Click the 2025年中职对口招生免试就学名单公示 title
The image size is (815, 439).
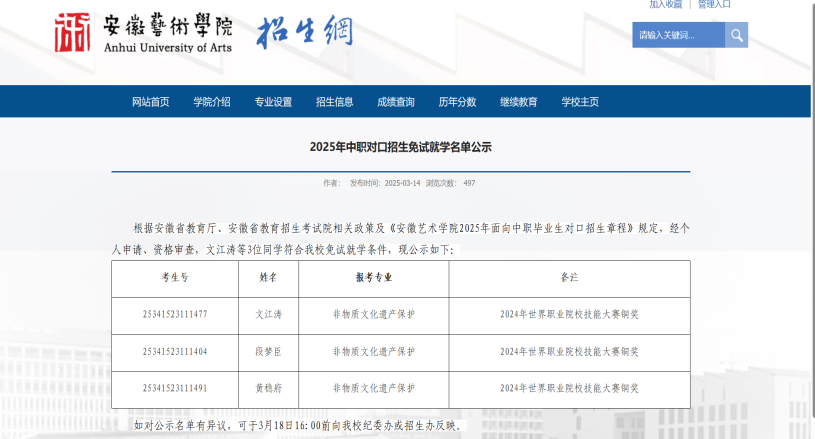point(400,147)
